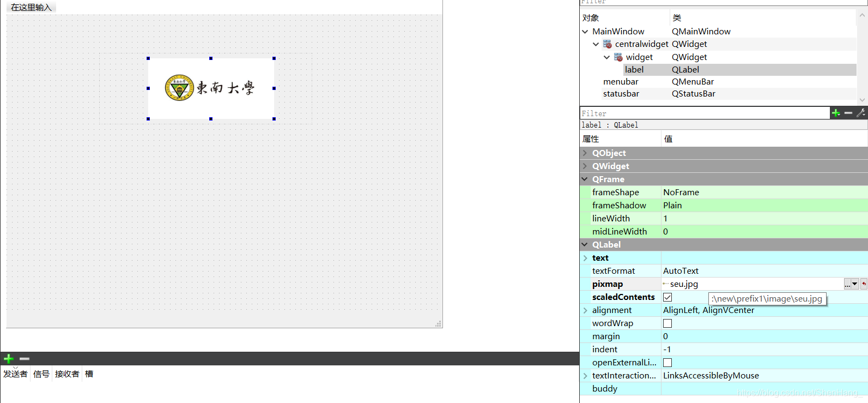Click the frameShape value NoFrame
The height and width of the screenshot is (403, 868).
pyautogui.click(x=681, y=193)
